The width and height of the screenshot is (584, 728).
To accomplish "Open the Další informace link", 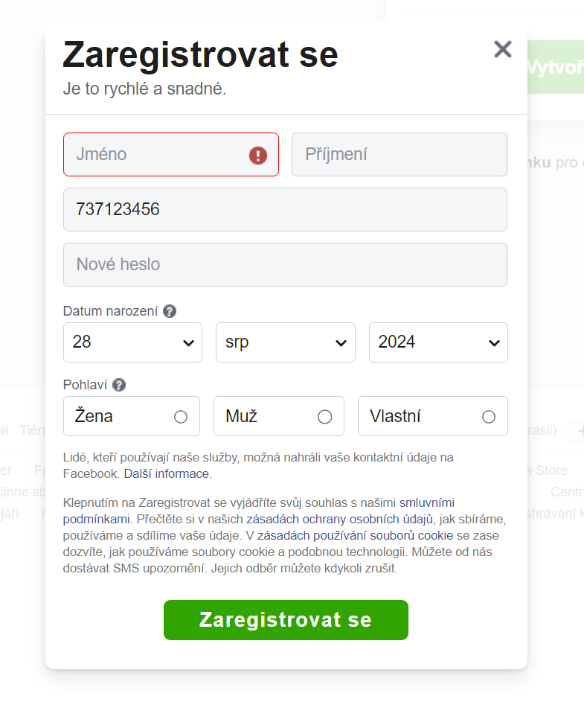I will 166,473.
